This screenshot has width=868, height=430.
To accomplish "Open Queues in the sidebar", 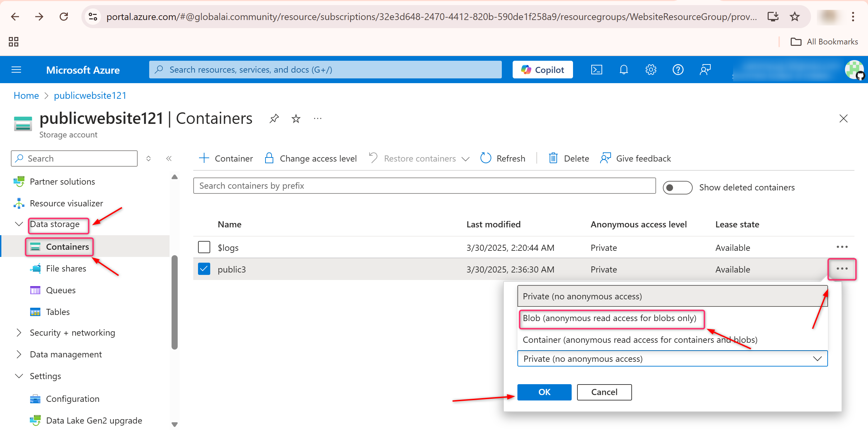I will click(61, 290).
